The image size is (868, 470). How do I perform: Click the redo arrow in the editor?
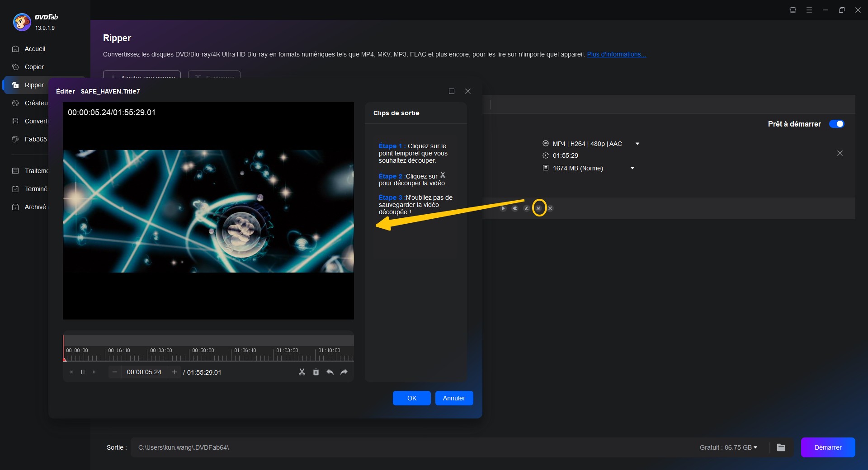pyautogui.click(x=344, y=372)
